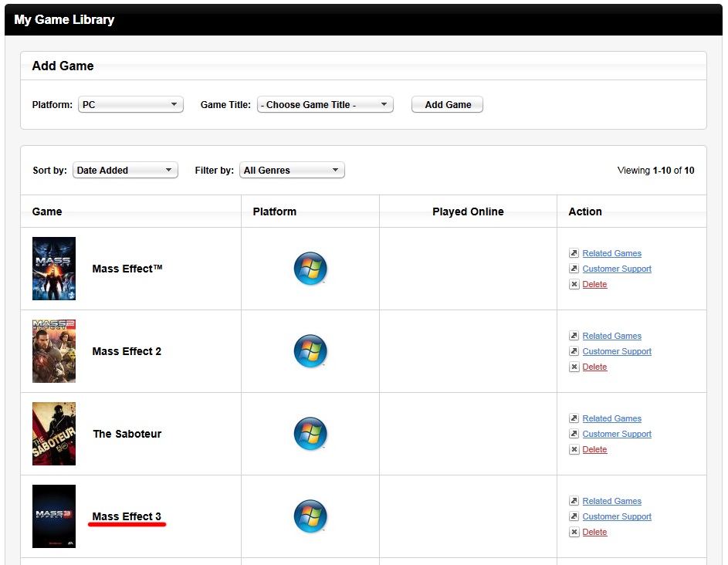728x565 pixels.
Task: Open the Sort by Date Added dropdown
Action: pos(125,170)
